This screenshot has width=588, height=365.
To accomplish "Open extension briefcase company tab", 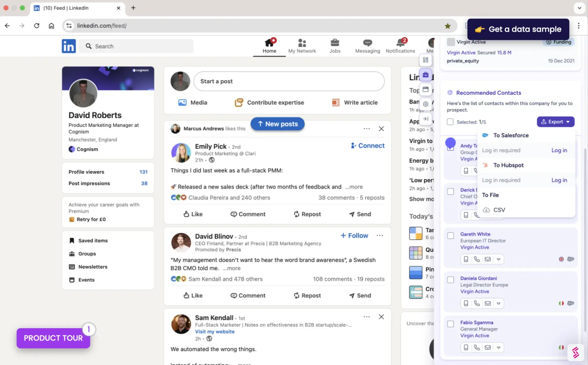I will coord(425,75).
